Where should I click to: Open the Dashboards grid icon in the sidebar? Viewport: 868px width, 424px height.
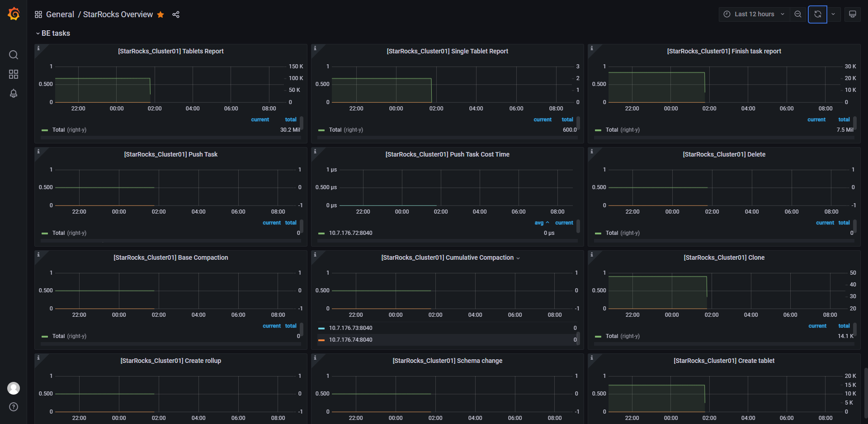point(14,74)
